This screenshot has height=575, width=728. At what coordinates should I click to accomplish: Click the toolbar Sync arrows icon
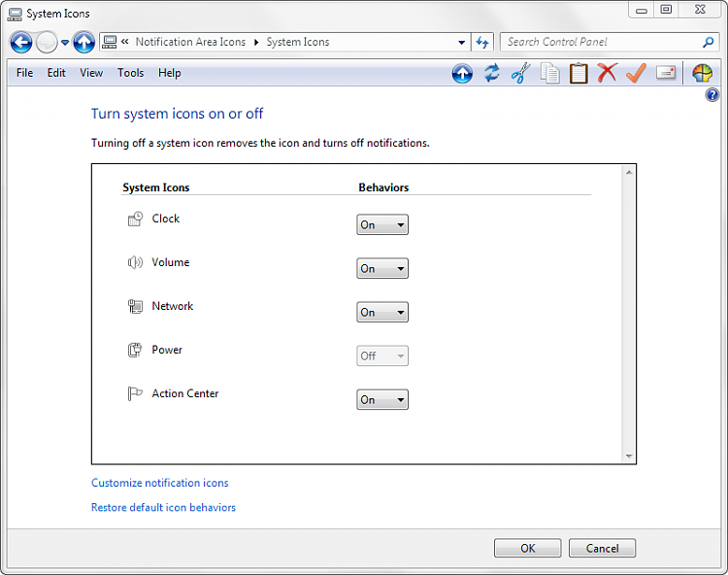pos(492,73)
